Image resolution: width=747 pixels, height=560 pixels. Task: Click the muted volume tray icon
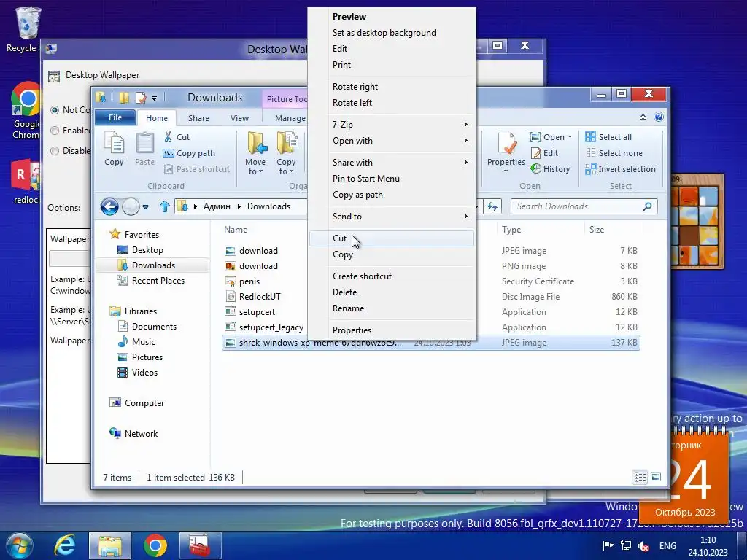click(643, 546)
